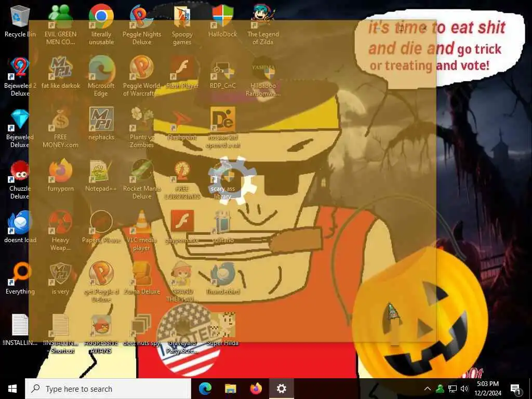
Task: Select the Zuma Deluxe icon
Action: (x=142, y=278)
